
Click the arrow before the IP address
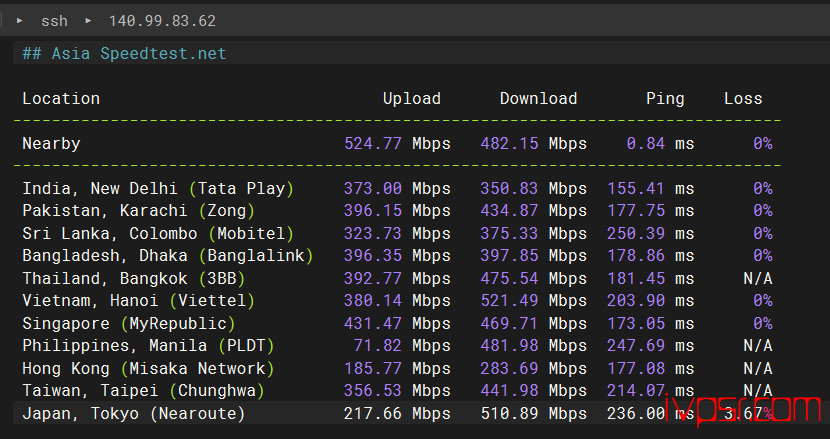pyautogui.click(x=87, y=20)
